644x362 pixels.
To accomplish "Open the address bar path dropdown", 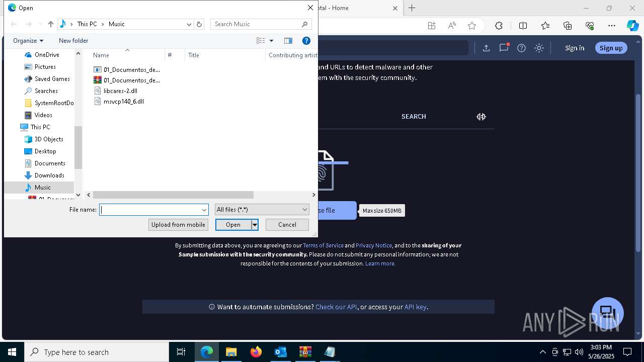I will 189,24.
